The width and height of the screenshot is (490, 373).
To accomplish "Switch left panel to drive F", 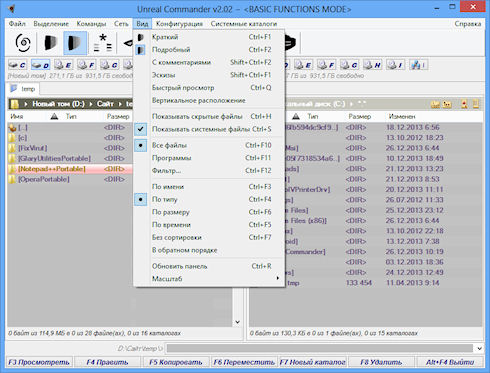I will 86,65.
